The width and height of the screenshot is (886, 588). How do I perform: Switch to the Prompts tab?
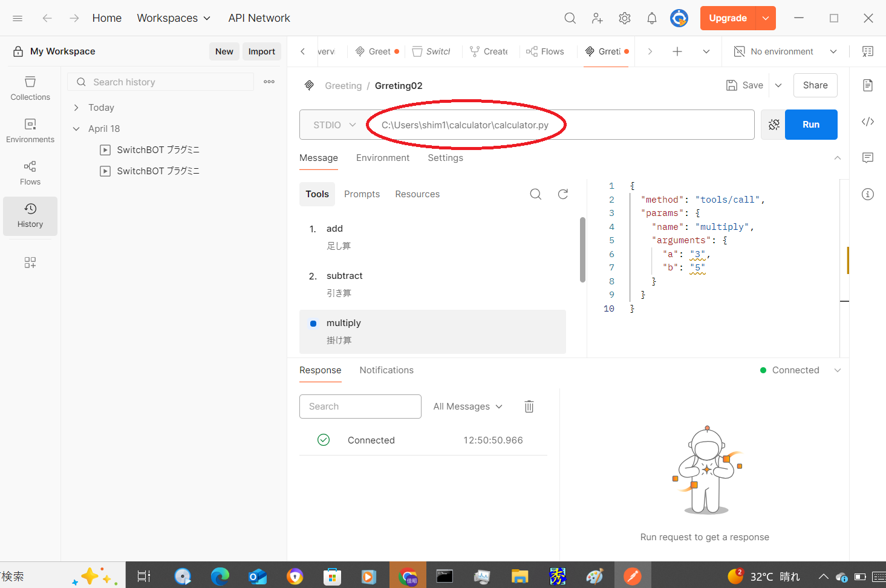[x=362, y=194]
